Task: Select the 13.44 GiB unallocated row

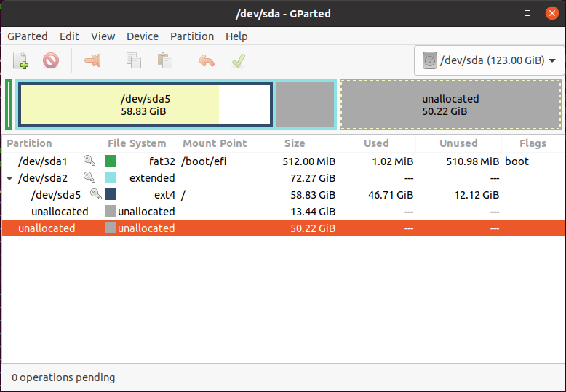Action: coord(283,211)
